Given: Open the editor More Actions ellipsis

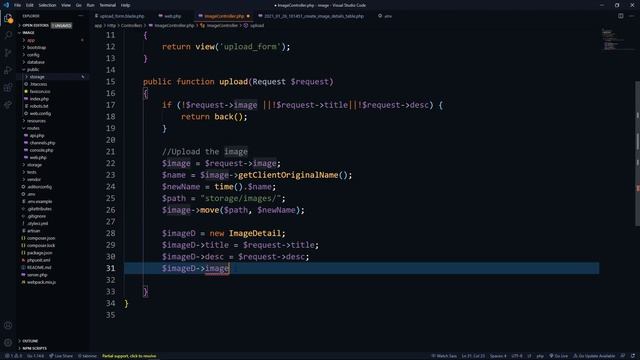Looking at the screenshot, I should (631, 16).
